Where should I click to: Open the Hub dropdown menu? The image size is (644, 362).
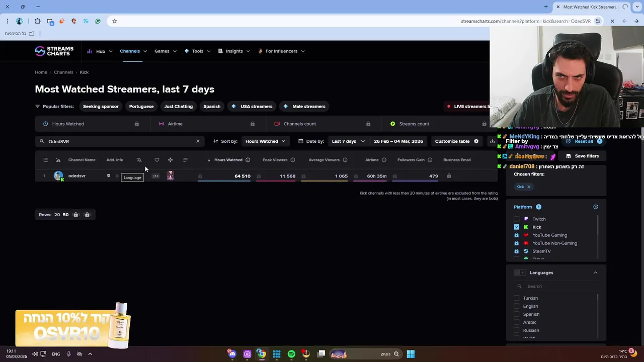(99, 51)
